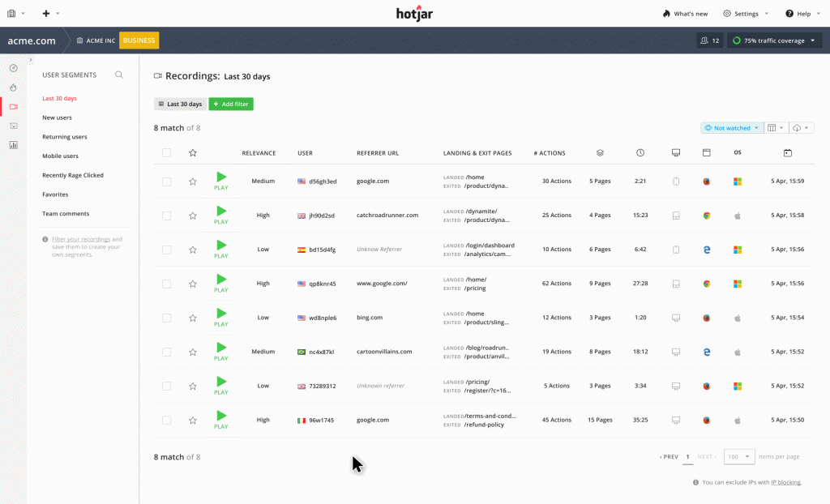Screen dimensions: 830x504
Task: Click the green Add filter button
Action: [231, 104]
